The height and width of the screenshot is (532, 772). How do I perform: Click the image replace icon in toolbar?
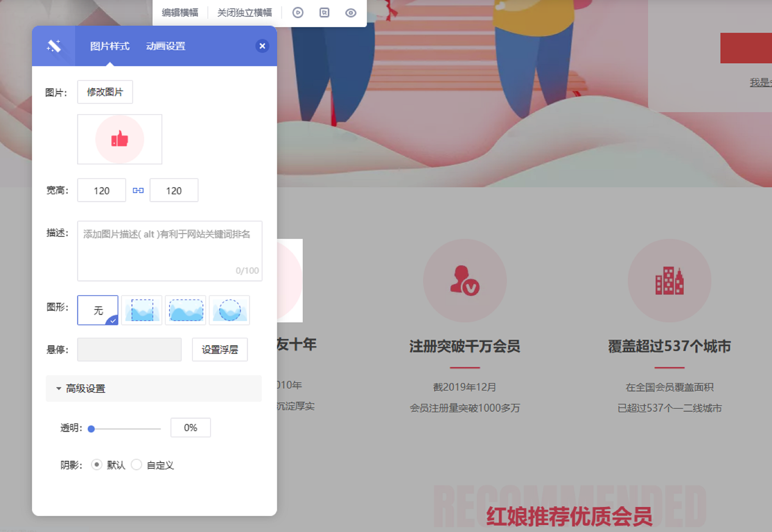[324, 13]
